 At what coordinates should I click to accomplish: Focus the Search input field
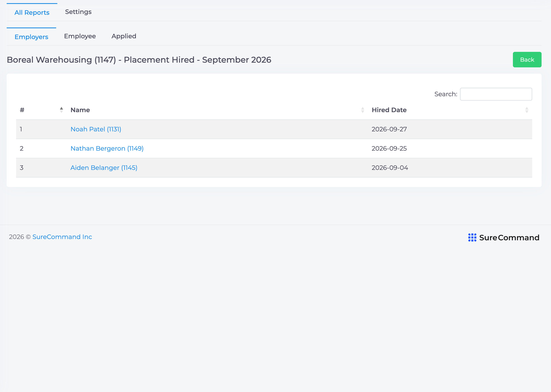coord(496,94)
